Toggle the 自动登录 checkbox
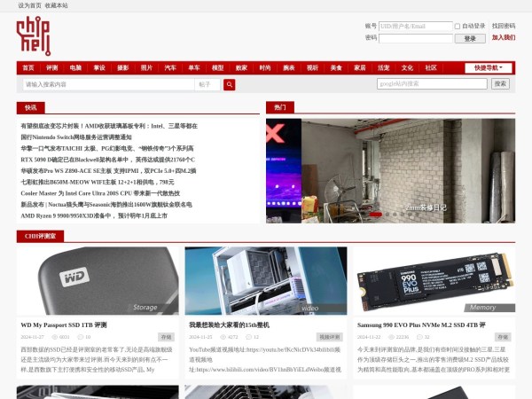The height and width of the screenshot is (399, 532). (x=458, y=27)
